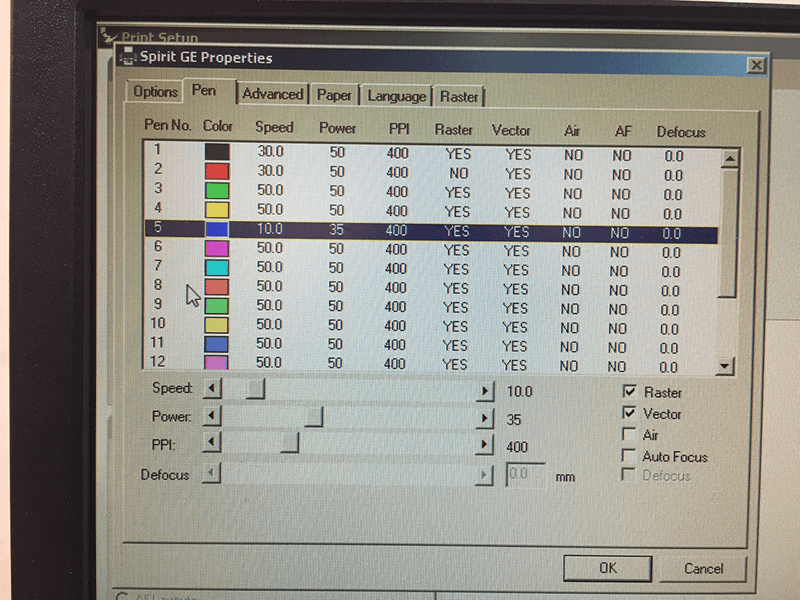
Task: Enable the Auto Focus checkbox
Action: 629,455
